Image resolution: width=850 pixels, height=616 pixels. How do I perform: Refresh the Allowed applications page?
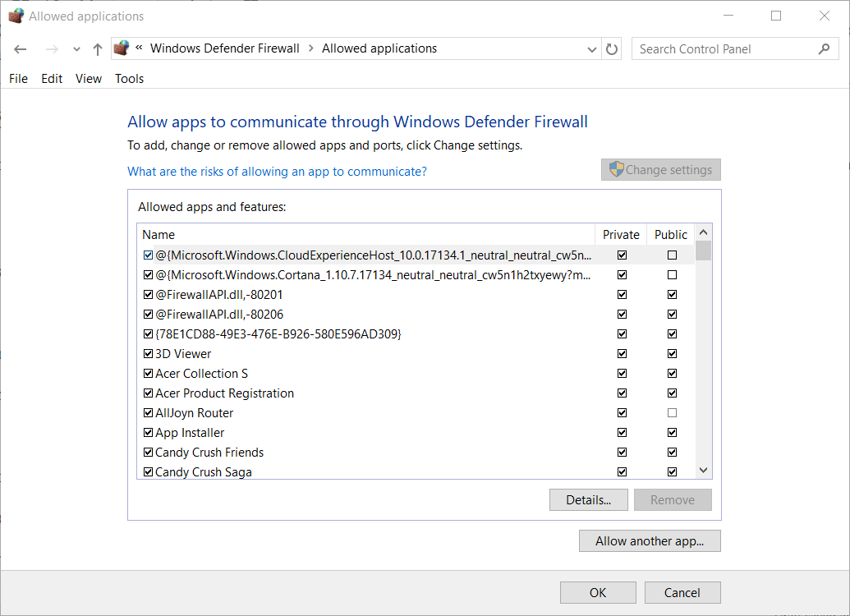pyautogui.click(x=612, y=49)
